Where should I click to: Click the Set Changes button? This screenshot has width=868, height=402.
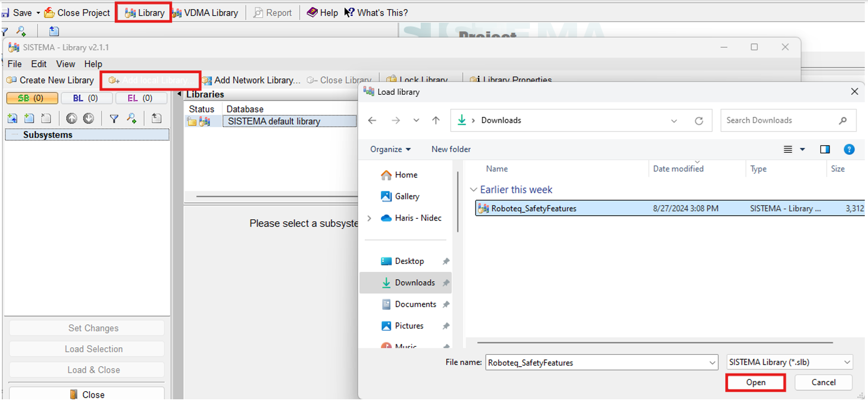point(87,328)
